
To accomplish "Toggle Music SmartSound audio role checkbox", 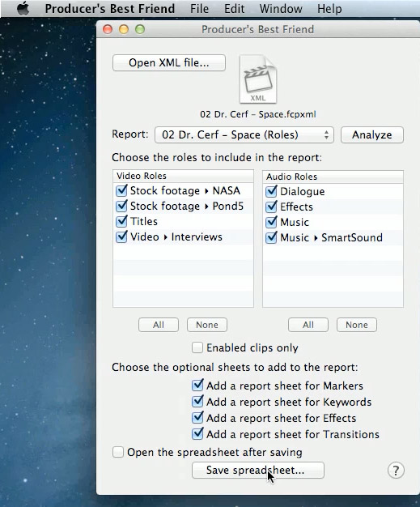I will pyautogui.click(x=271, y=237).
